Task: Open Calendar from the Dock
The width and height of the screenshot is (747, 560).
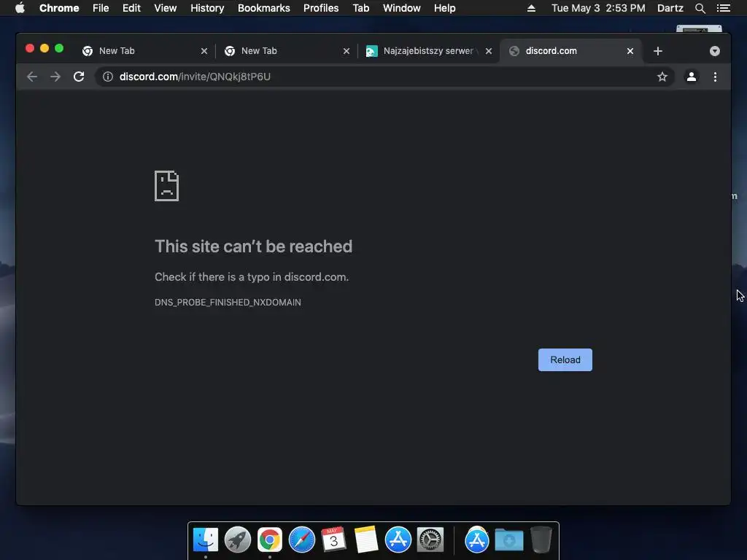Action: [333, 540]
